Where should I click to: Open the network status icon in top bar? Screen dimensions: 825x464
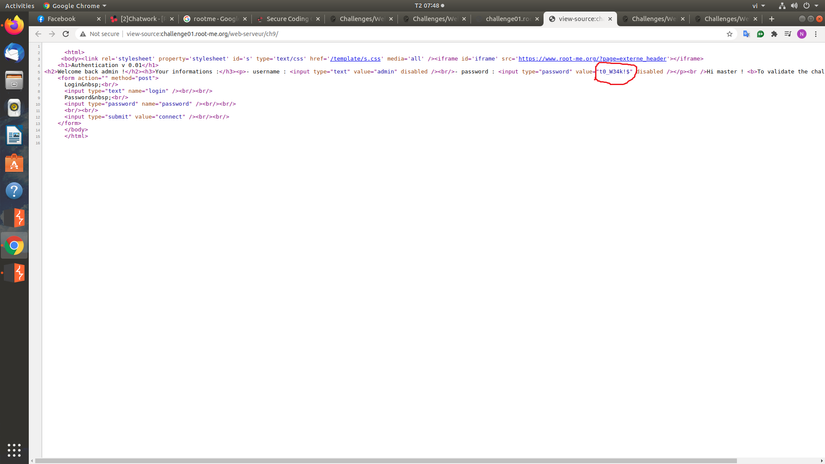(x=782, y=6)
